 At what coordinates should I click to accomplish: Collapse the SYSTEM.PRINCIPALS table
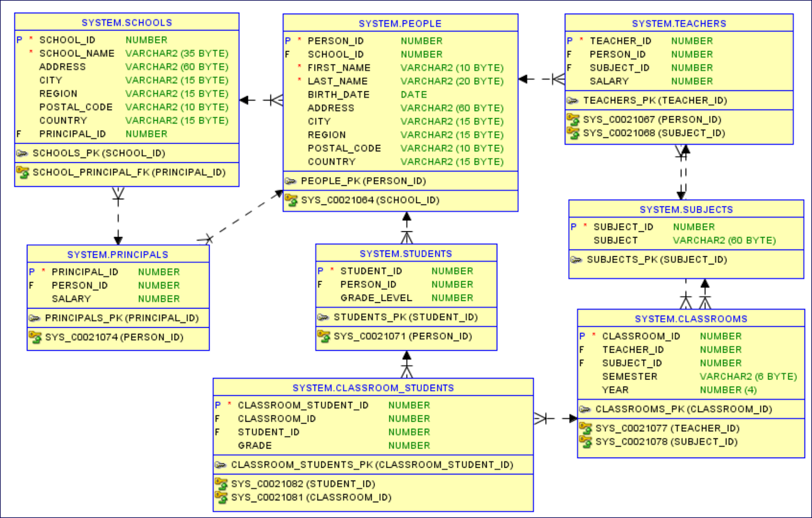point(118,254)
